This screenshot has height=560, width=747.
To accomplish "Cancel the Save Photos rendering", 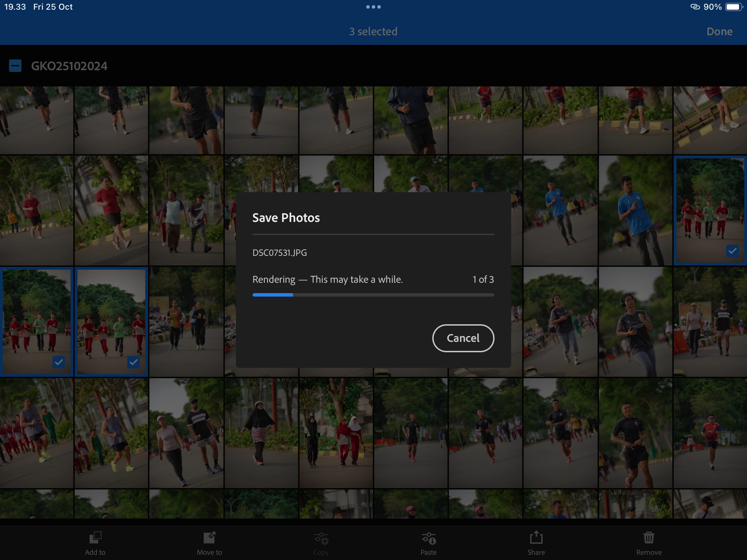I will pyautogui.click(x=463, y=338).
